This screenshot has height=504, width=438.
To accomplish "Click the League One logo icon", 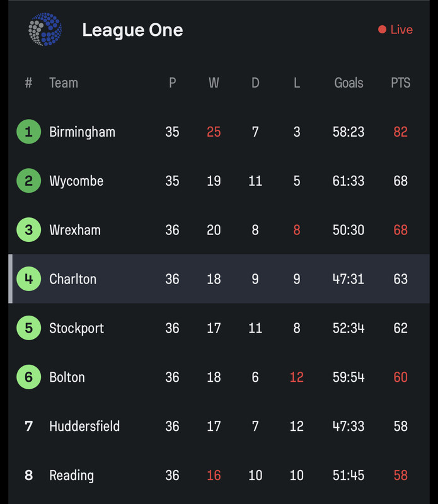I will coord(45,29).
